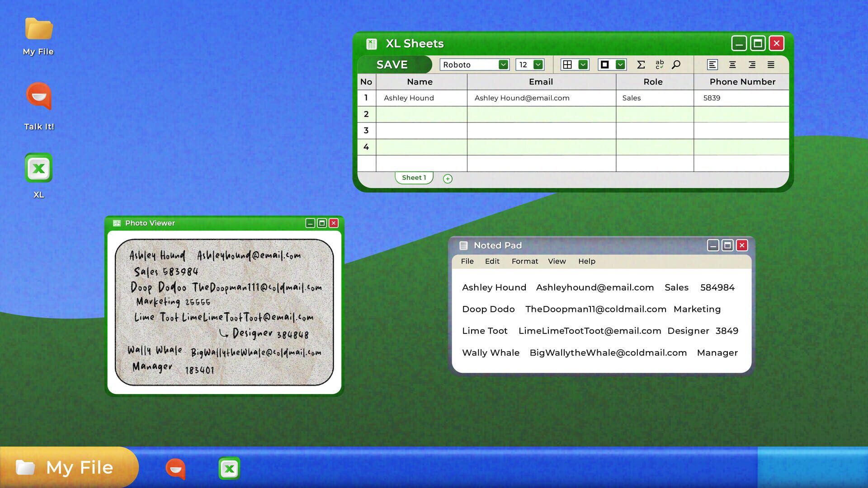
Task: Apply right text alignment
Action: (x=752, y=65)
